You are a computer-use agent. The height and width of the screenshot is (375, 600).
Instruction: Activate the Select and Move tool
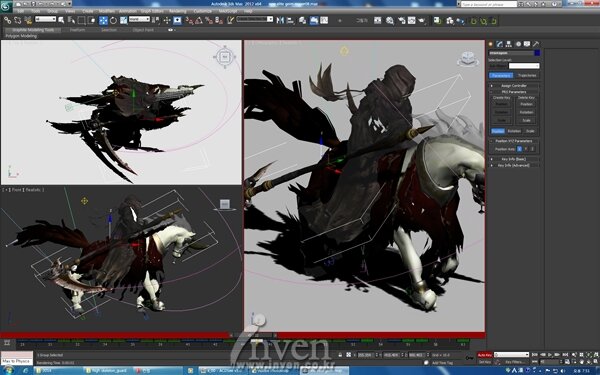tap(103, 20)
